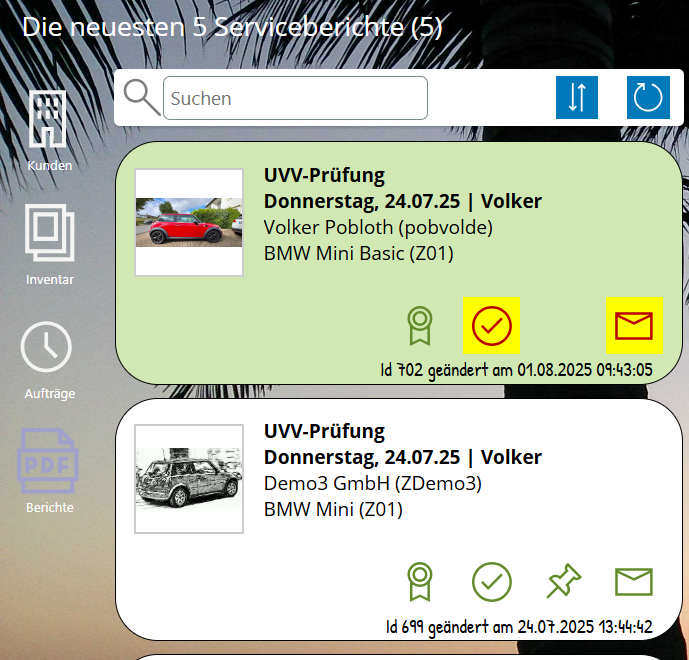Click the Inventar label in the sidebar
The image size is (689, 660).
click(x=50, y=279)
